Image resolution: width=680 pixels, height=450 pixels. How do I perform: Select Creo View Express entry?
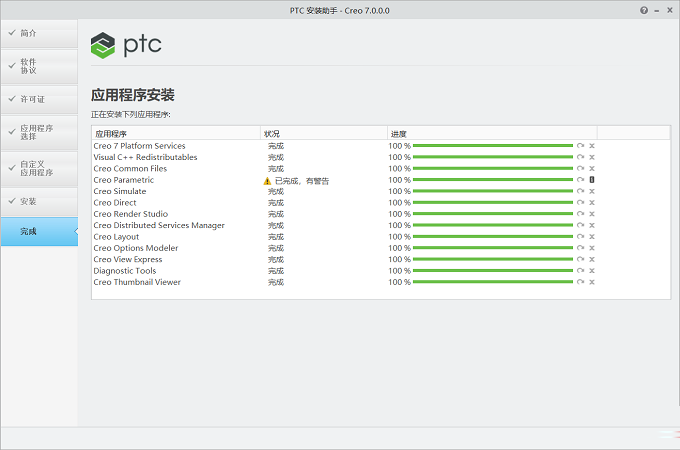(x=128, y=259)
